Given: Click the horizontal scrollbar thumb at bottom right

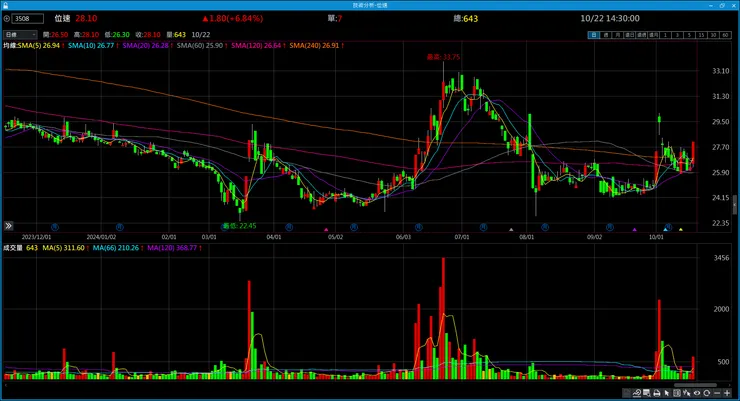Looking at the screenshot, I should click(695, 385).
